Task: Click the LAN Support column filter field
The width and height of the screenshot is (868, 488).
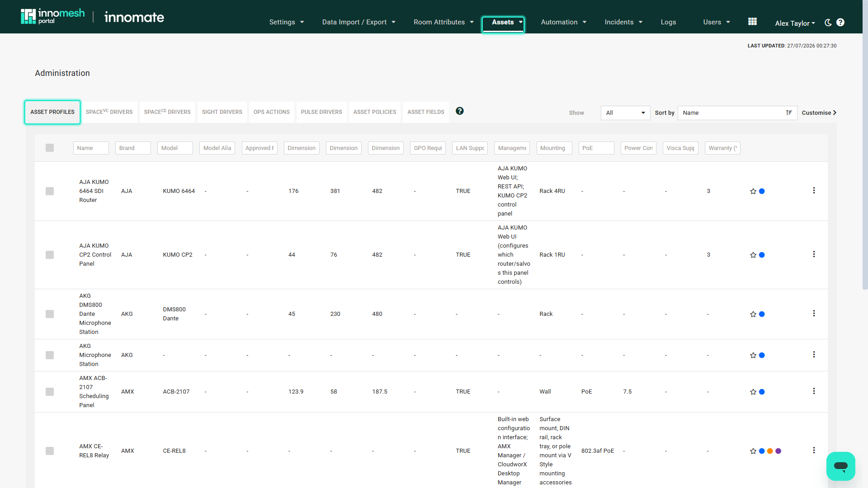Action: point(470,148)
